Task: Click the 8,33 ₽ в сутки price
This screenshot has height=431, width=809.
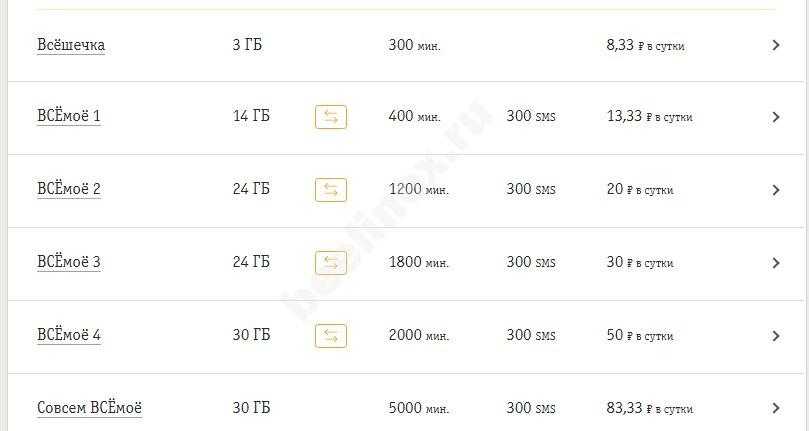Action: [x=645, y=45]
